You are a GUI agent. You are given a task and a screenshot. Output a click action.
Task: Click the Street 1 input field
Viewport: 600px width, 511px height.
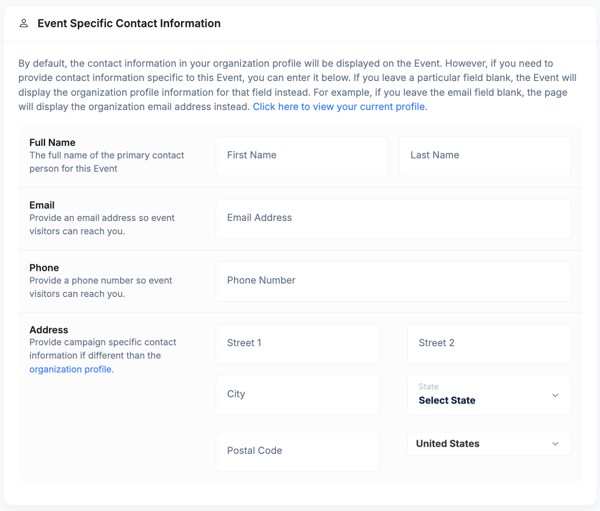point(297,343)
